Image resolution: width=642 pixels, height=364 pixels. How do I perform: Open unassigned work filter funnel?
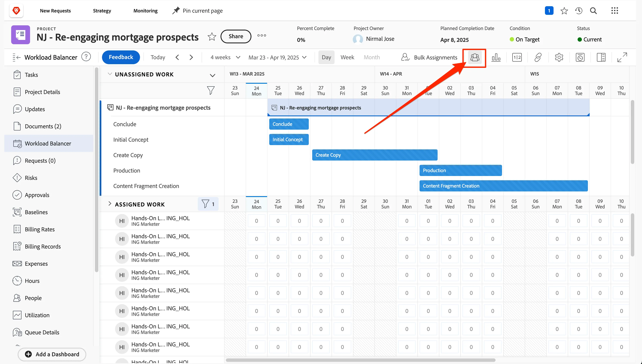point(211,91)
